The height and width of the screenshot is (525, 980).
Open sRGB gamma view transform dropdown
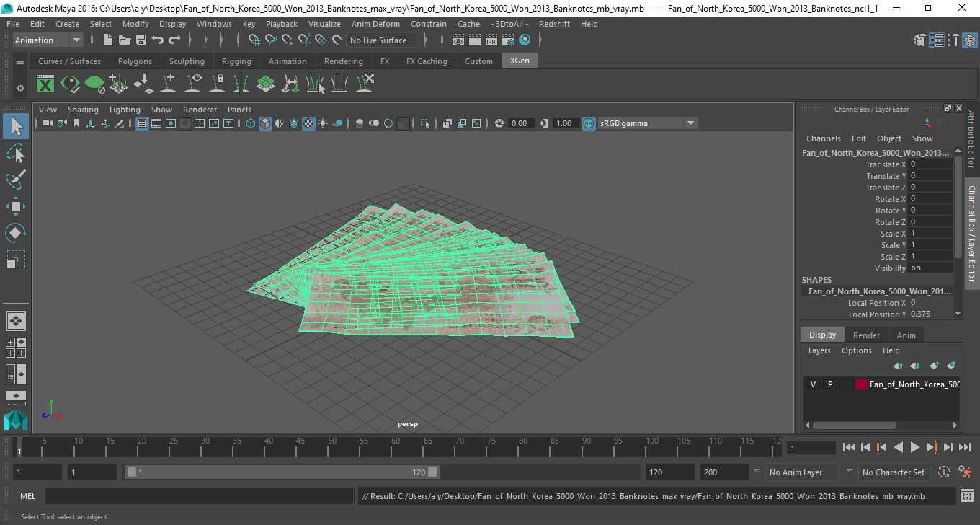click(x=646, y=123)
